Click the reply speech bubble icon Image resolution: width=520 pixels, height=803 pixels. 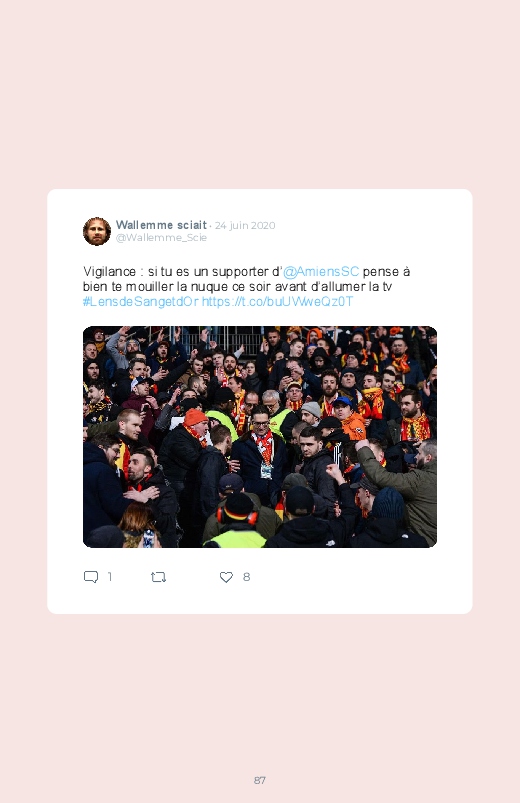tap(91, 577)
